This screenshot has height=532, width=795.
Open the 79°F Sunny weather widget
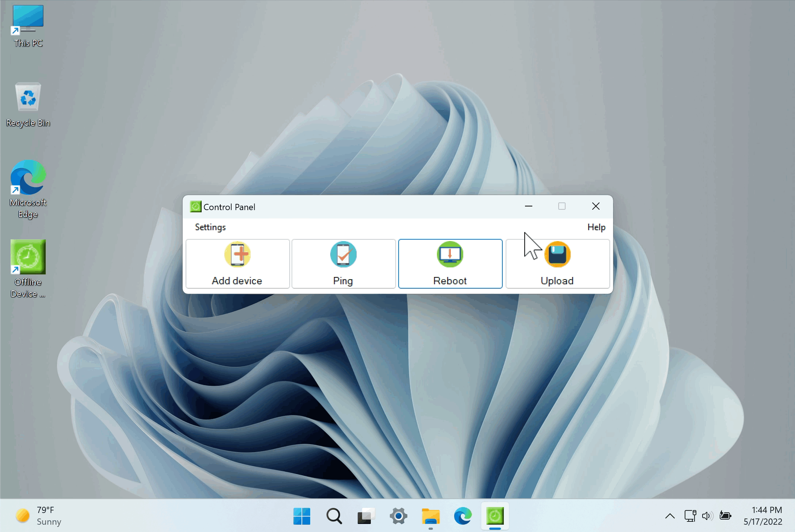pos(38,516)
